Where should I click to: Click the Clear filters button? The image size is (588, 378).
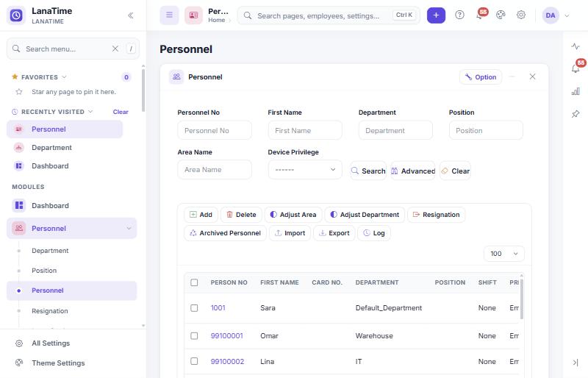pyautogui.click(x=455, y=171)
